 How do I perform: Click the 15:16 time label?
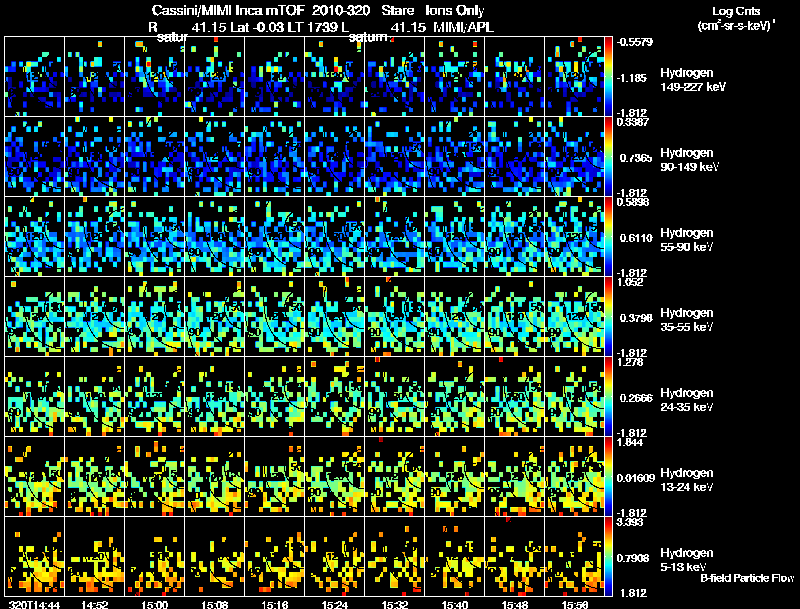pos(274,604)
